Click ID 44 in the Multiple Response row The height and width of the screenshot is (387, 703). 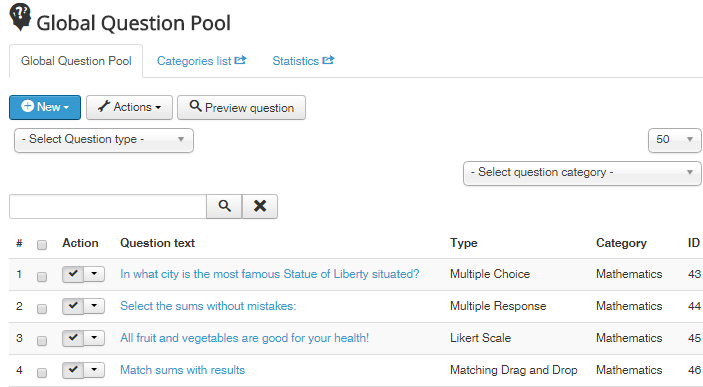click(x=694, y=306)
